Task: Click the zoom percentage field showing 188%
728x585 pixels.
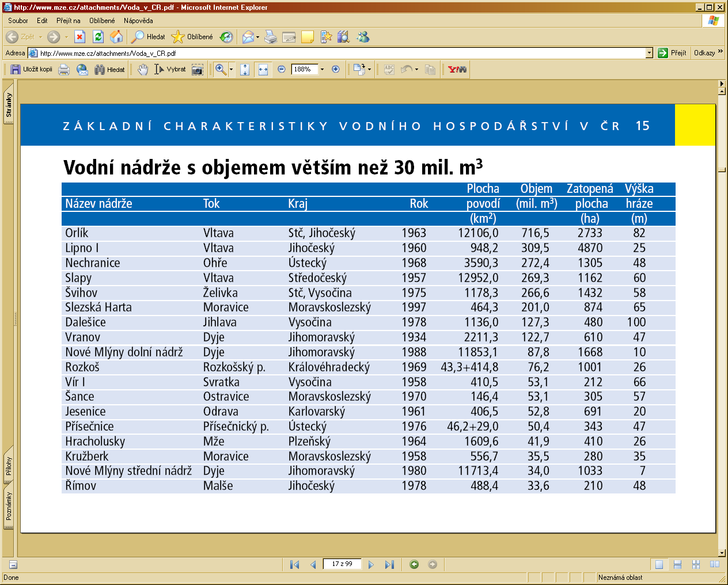Action: coord(305,70)
